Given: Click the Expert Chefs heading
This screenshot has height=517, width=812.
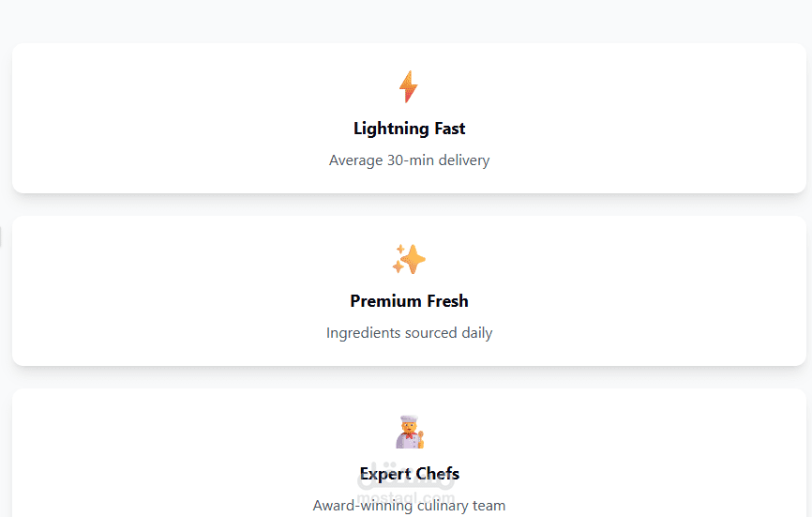Looking at the screenshot, I should (409, 474).
